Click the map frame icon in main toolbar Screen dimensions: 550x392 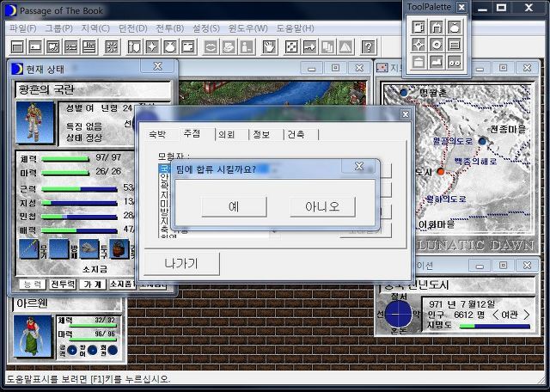188,46
